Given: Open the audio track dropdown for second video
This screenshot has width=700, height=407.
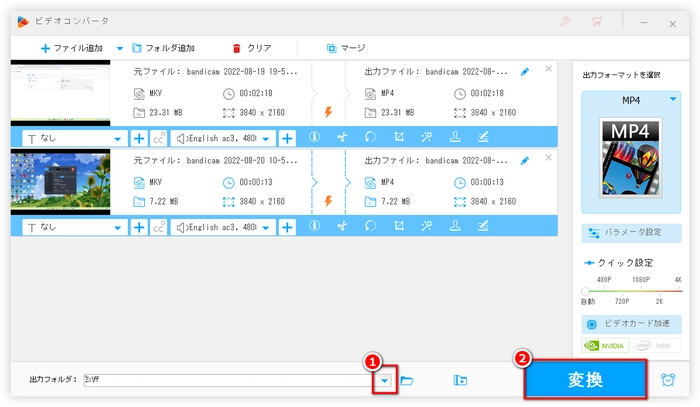Looking at the screenshot, I should point(223,226).
